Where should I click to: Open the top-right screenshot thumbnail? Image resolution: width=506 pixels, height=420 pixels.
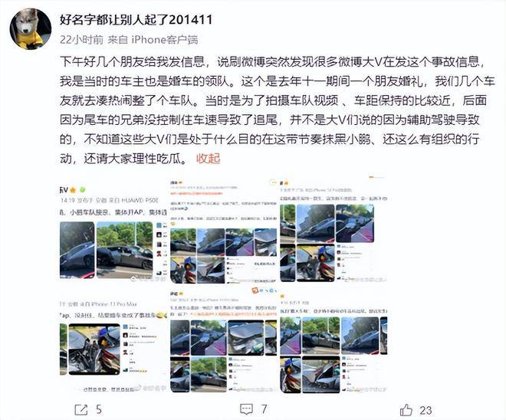pyautogui.click(x=333, y=231)
